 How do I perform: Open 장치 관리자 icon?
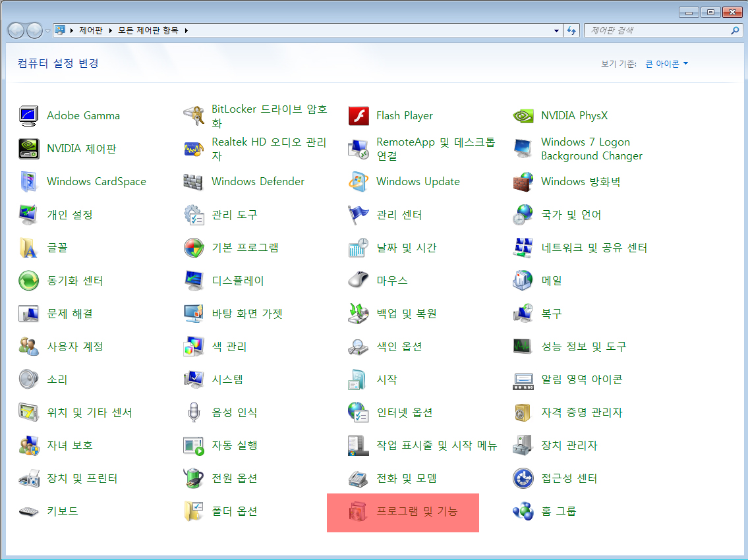pos(523,445)
